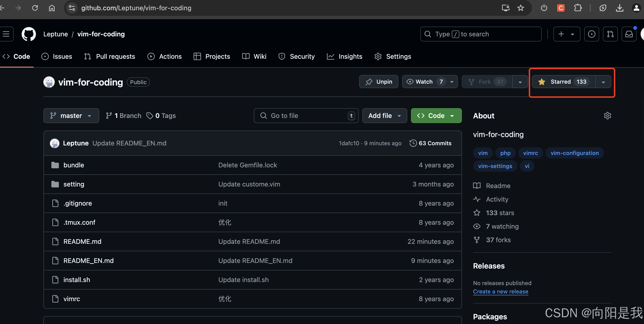Viewport: 644px width, 324px height.
Task: Open the master branch dropdown
Action: pyautogui.click(x=71, y=116)
